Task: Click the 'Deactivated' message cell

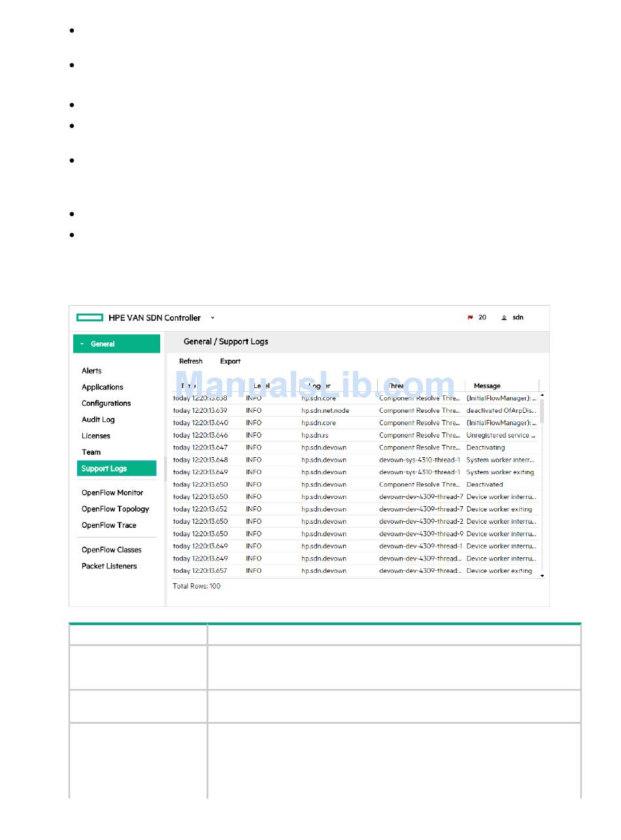Action: (484, 485)
